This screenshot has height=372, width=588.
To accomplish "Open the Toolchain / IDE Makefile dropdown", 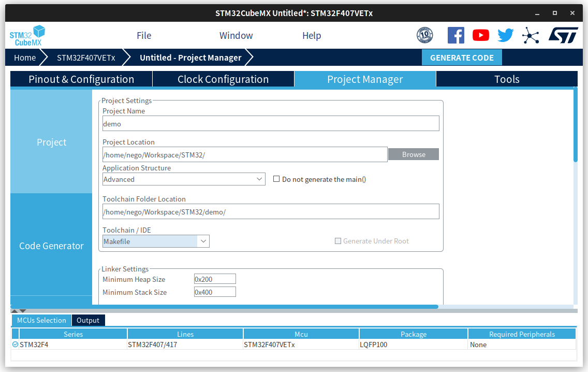I will [156, 241].
